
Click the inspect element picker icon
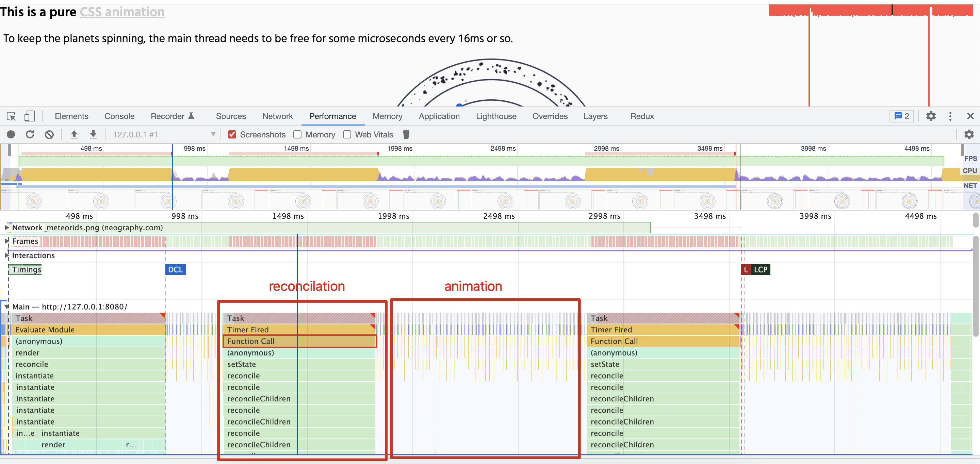pos(12,116)
